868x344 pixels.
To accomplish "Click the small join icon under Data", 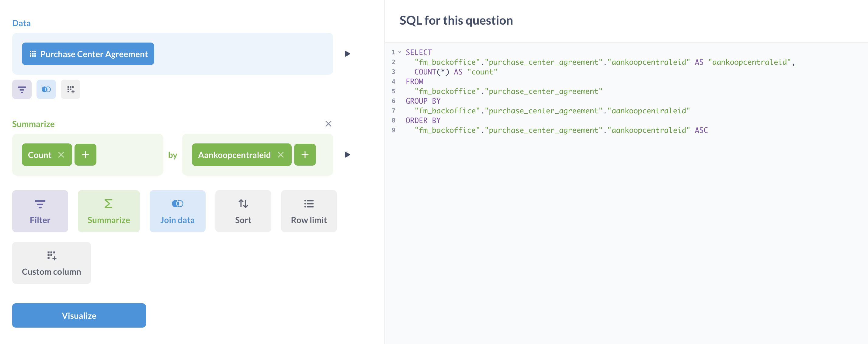I will [x=46, y=90].
